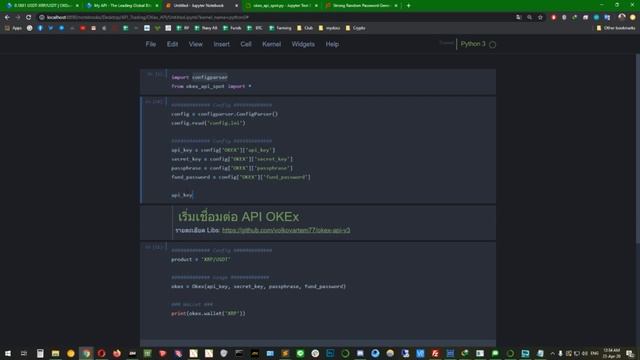Open FileZilla from the taskbar
The image size is (640, 360).
(435, 353)
